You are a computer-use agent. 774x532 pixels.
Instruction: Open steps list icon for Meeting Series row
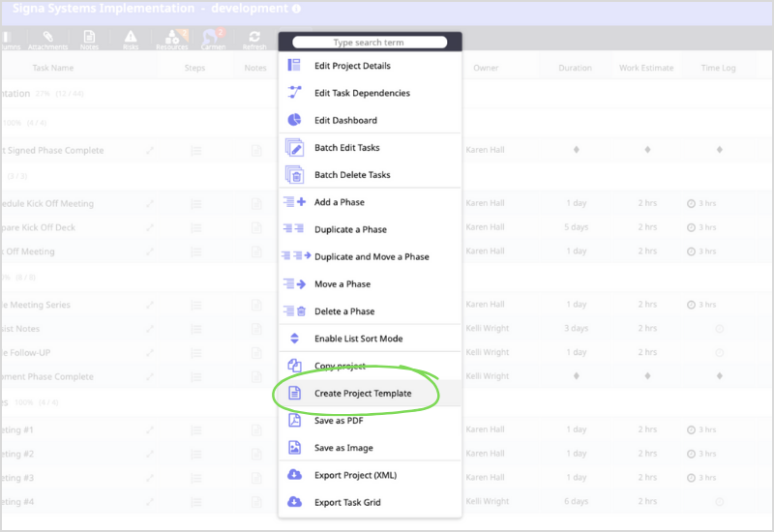point(196,305)
